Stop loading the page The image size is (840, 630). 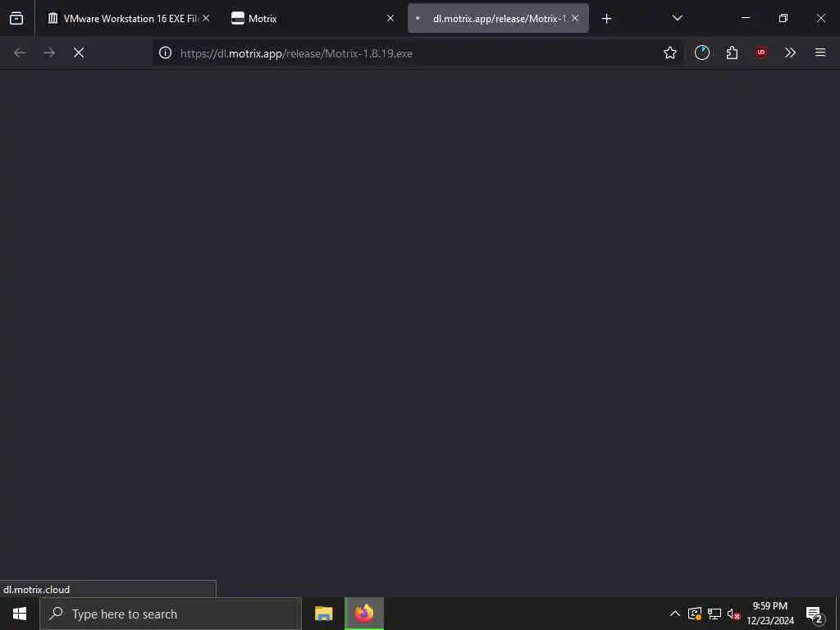(79, 52)
